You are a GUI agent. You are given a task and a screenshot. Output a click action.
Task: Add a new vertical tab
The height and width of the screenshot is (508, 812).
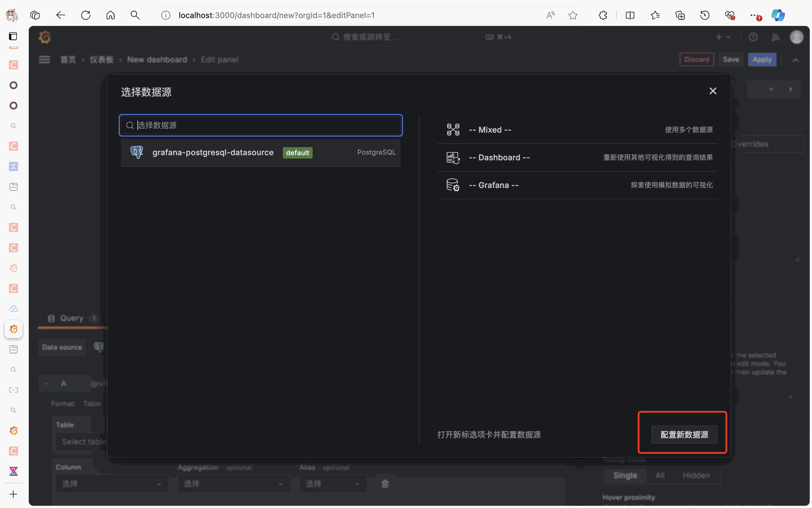(14, 494)
